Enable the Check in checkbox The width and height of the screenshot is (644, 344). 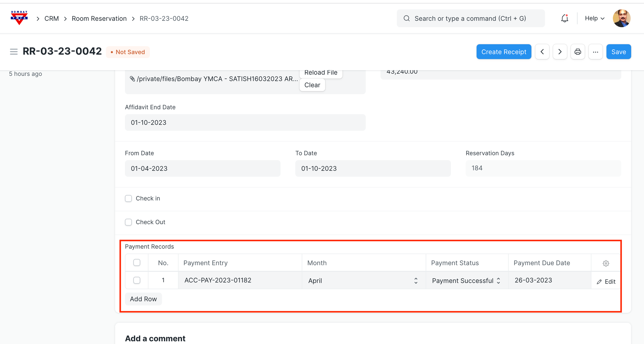pyautogui.click(x=128, y=198)
